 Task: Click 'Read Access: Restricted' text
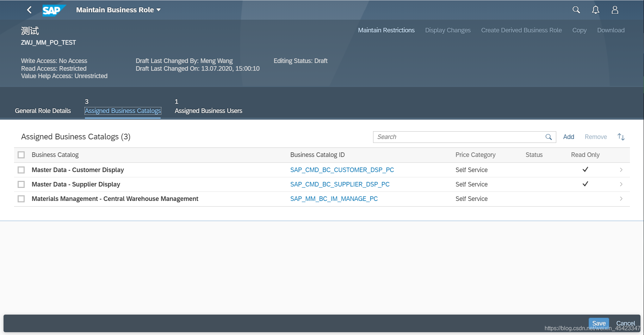point(54,69)
